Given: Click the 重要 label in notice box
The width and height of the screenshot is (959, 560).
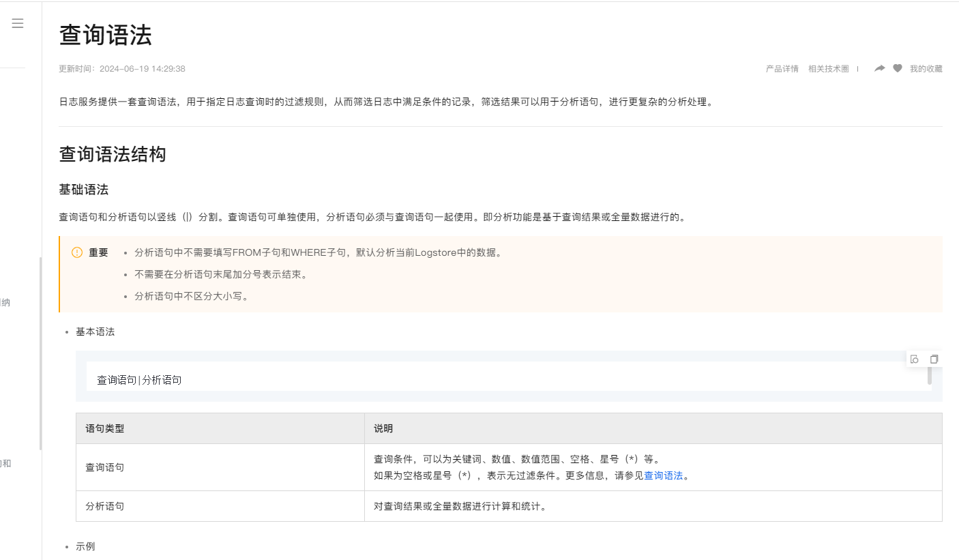Looking at the screenshot, I should (98, 252).
